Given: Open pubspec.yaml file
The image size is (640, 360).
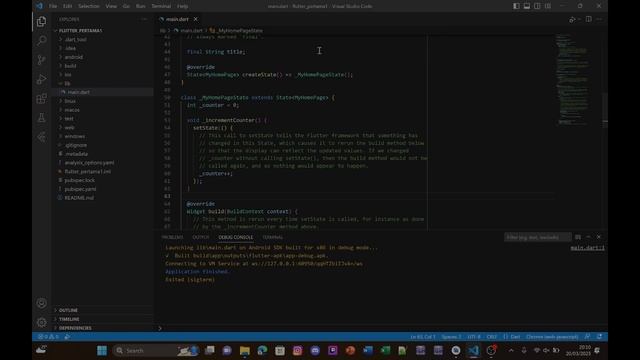Looking at the screenshot, I should (x=80, y=189).
